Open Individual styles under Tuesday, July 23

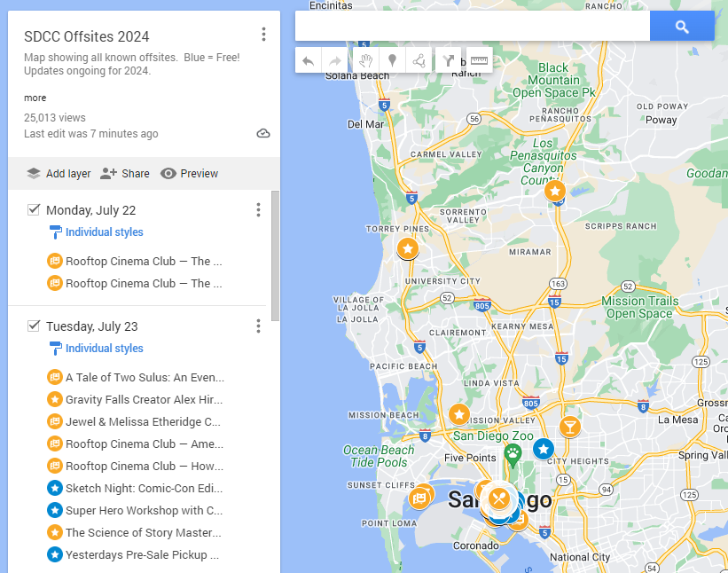(103, 348)
